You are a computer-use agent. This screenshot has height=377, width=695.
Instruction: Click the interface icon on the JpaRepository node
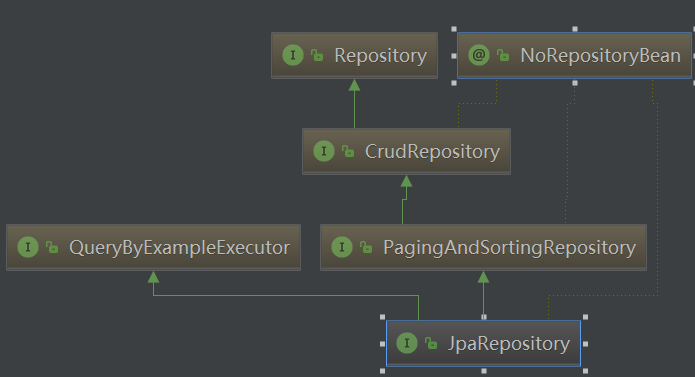click(x=407, y=343)
